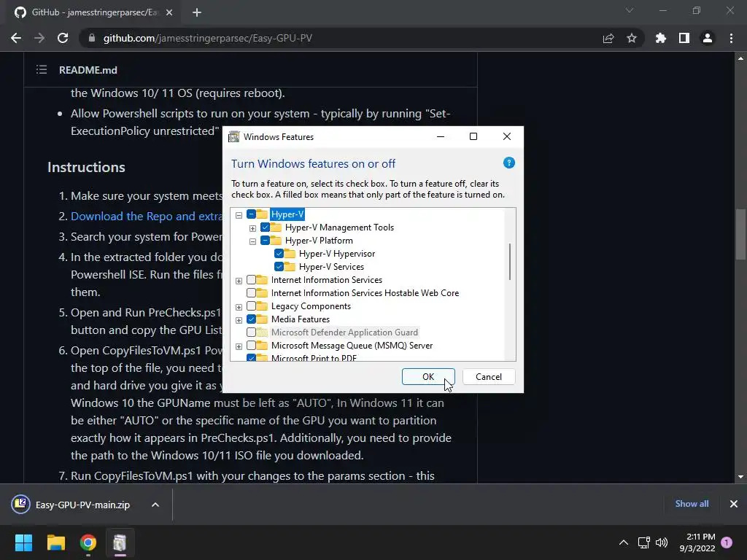747x560 pixels.
Task: Open the volume tray icon
Action: point(662,542)
